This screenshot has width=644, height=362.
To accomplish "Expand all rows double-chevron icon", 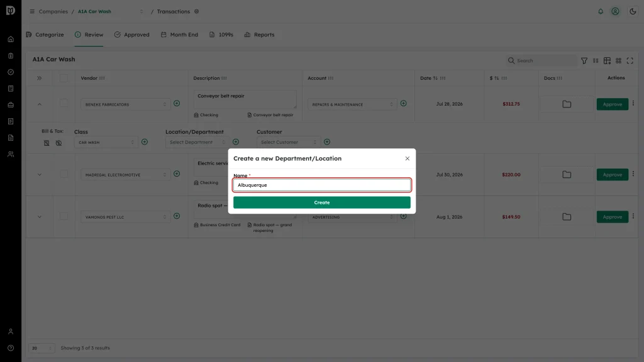I will tap(40, 78).
